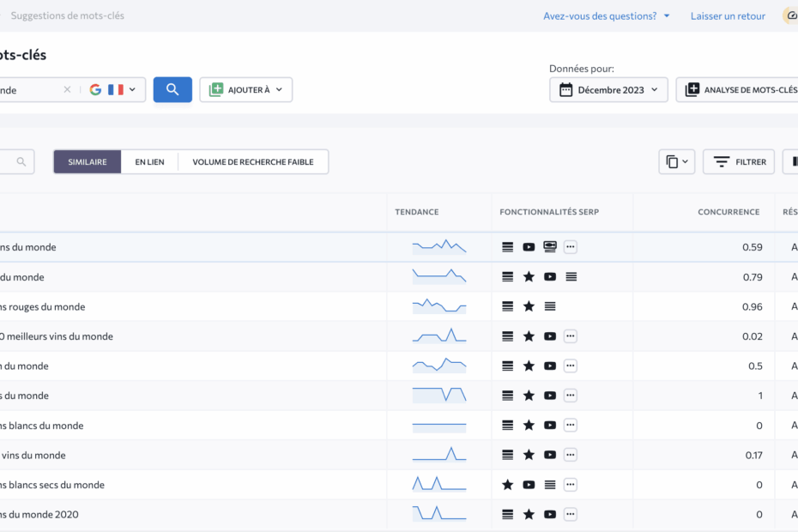
Task: Click first lines icon in vins rouges row
Action: tap(507, 306)
